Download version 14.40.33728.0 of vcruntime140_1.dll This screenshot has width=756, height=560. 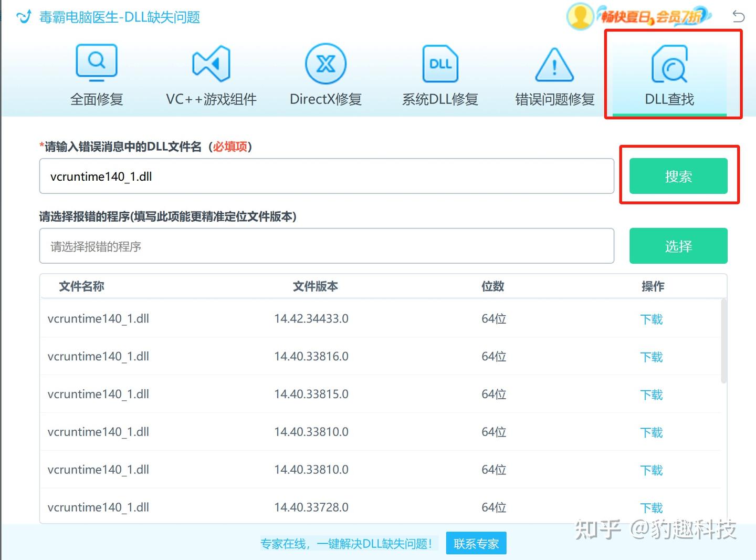point(652,508)
